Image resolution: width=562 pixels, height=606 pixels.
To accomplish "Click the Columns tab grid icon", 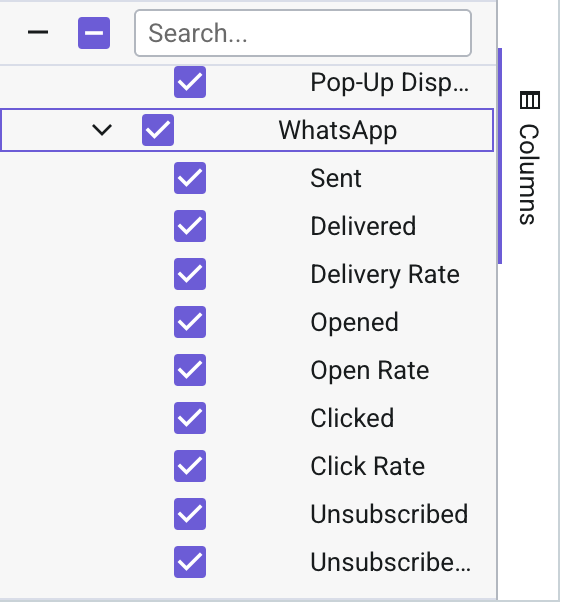I will (529, 100).
